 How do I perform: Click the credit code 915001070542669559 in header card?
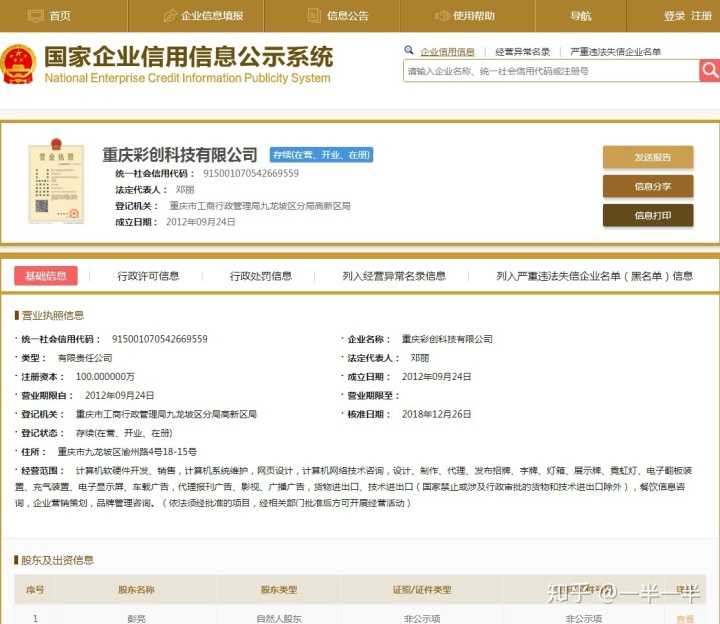251,173
